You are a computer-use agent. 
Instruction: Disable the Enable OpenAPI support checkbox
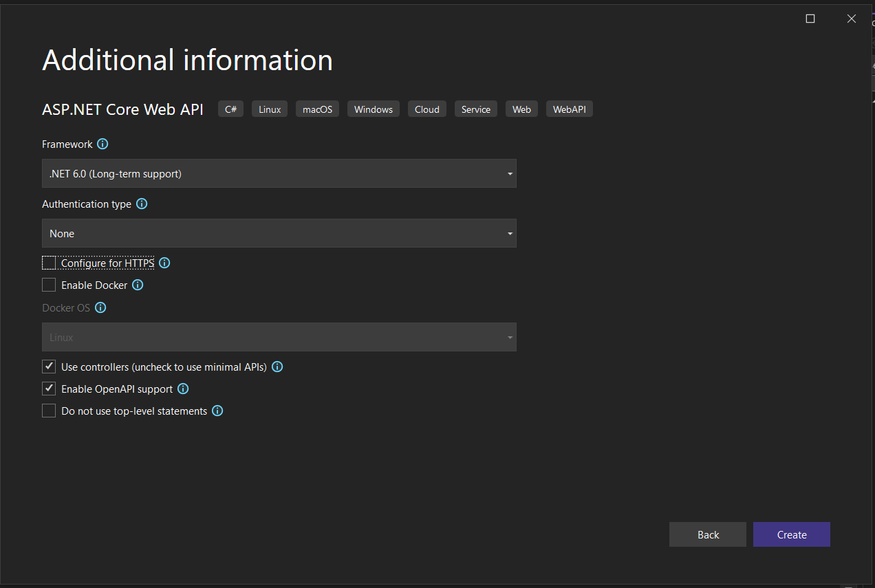click(x=49, y=389)
